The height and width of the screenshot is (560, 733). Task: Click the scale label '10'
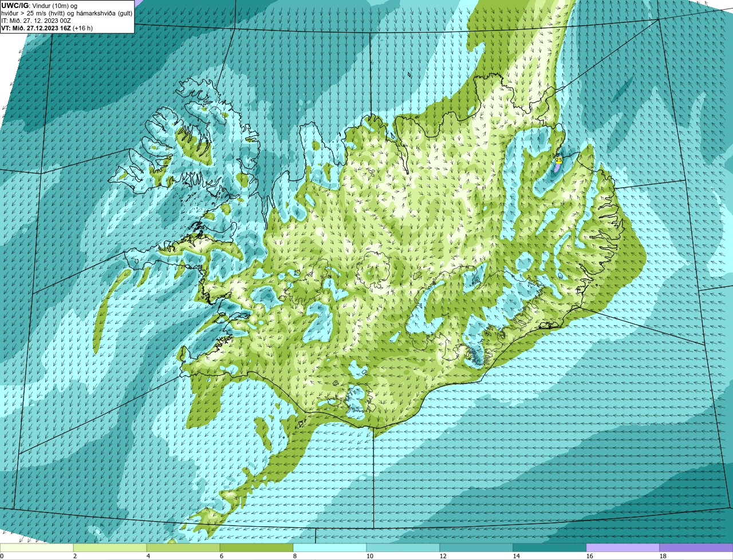pos(370,556)
